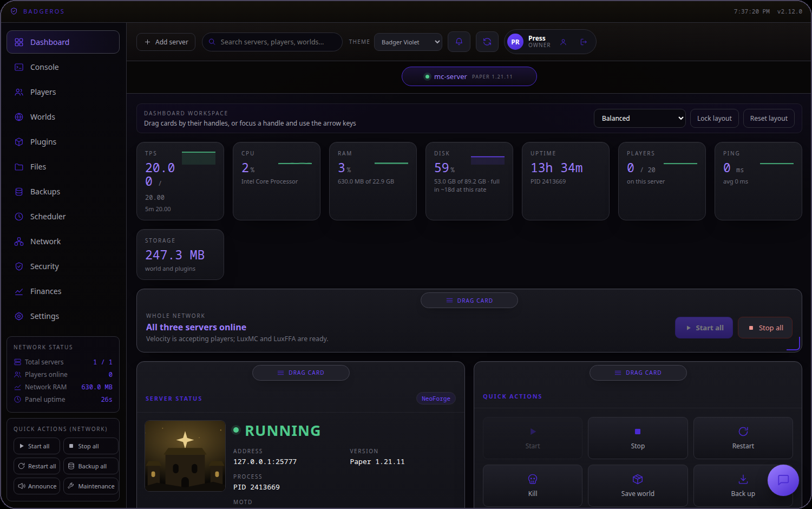Open the Balanced layout dropdown
The image size is (812, 509).
click(640, 118)
